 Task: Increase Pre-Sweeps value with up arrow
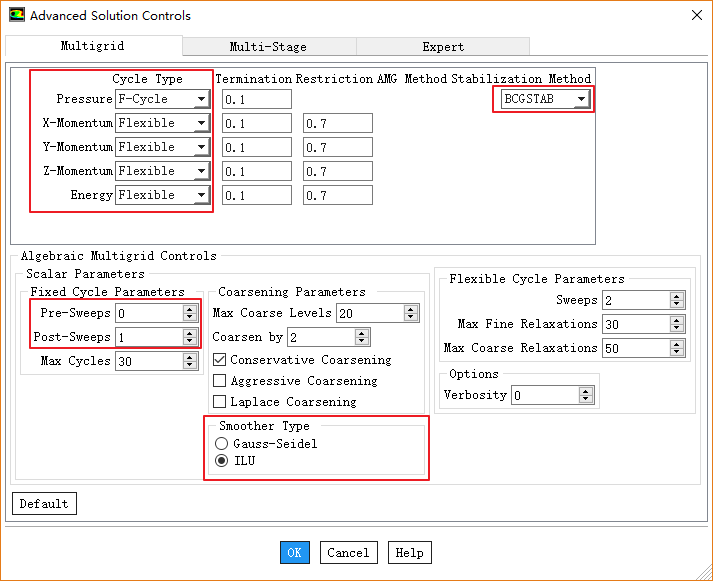click(x=190, y=309)
